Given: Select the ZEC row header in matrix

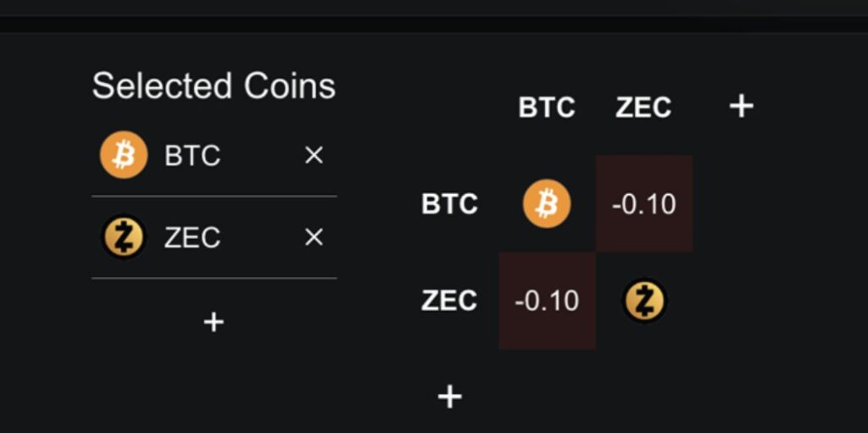Looking at the screenshot, I should [449, 301].
